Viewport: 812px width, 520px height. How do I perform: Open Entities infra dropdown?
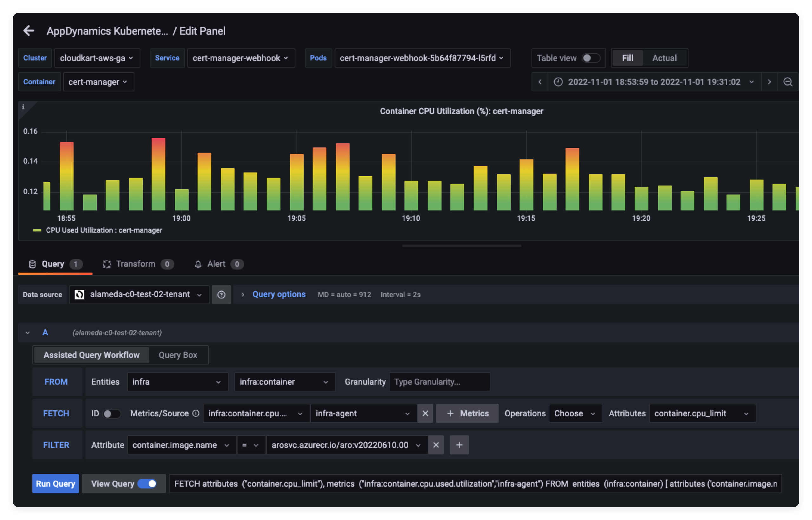(178, 382)
